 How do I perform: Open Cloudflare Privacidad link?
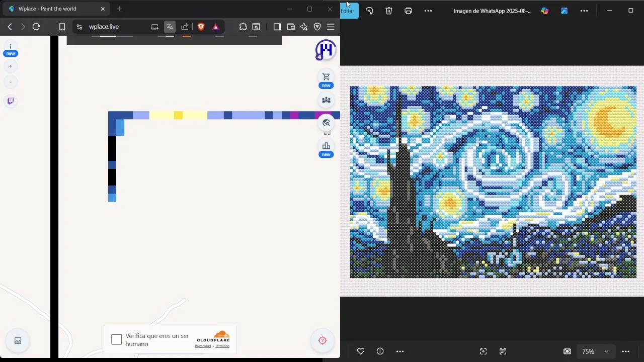click(x=203, y=346)
